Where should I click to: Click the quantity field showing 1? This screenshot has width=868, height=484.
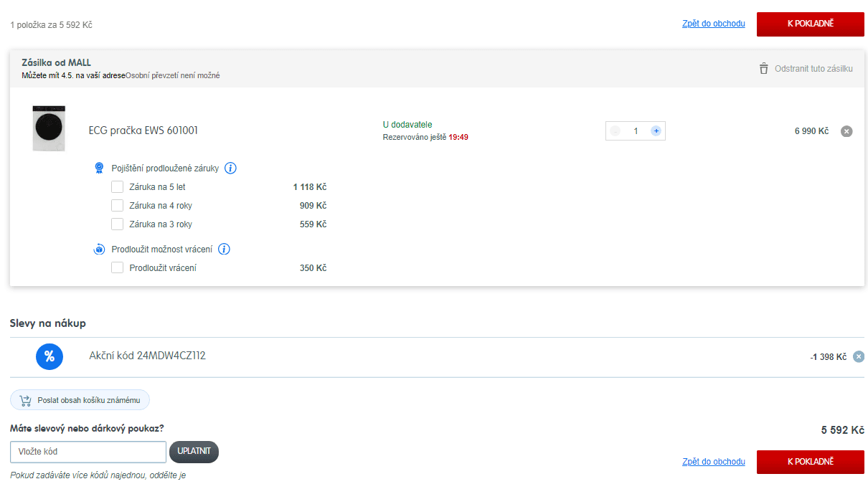coord(636,131)
